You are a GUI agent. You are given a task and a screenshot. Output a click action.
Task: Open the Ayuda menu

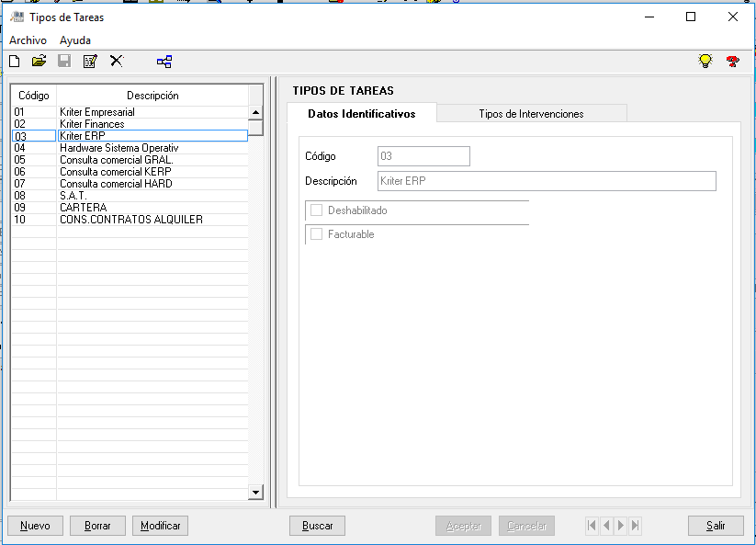(x=75, y=40)
